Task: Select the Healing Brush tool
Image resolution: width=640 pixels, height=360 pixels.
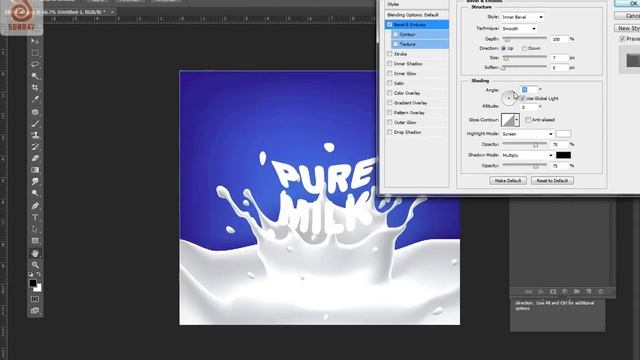Action: click(x=35, y=112)
